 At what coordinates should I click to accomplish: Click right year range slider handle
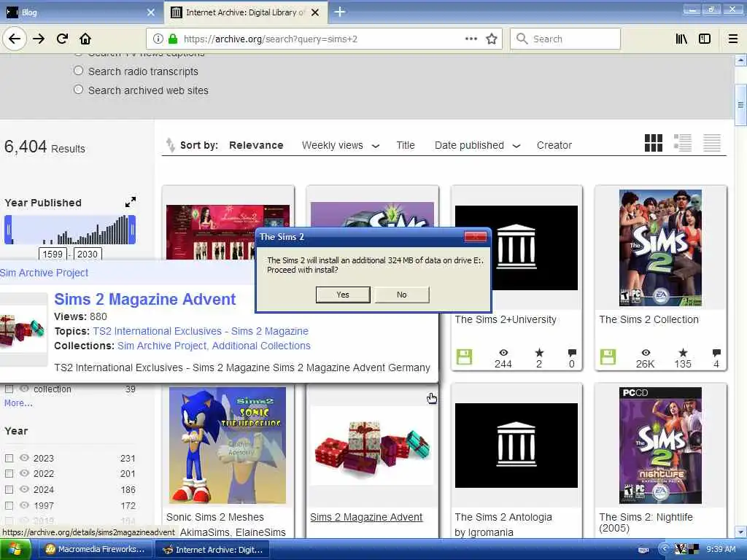pos(132,230)
